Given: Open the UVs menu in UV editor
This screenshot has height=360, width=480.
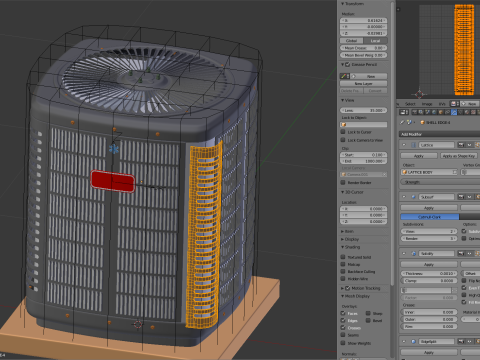Looking at the screenshot, I should tap(442, 104).
